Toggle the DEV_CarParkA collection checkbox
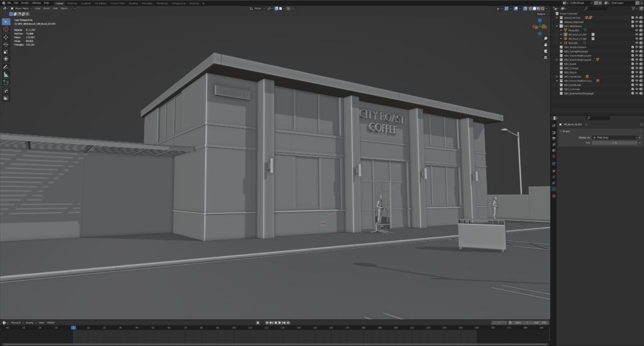This screenshot has height=346, width=644. tap(633, 89)
